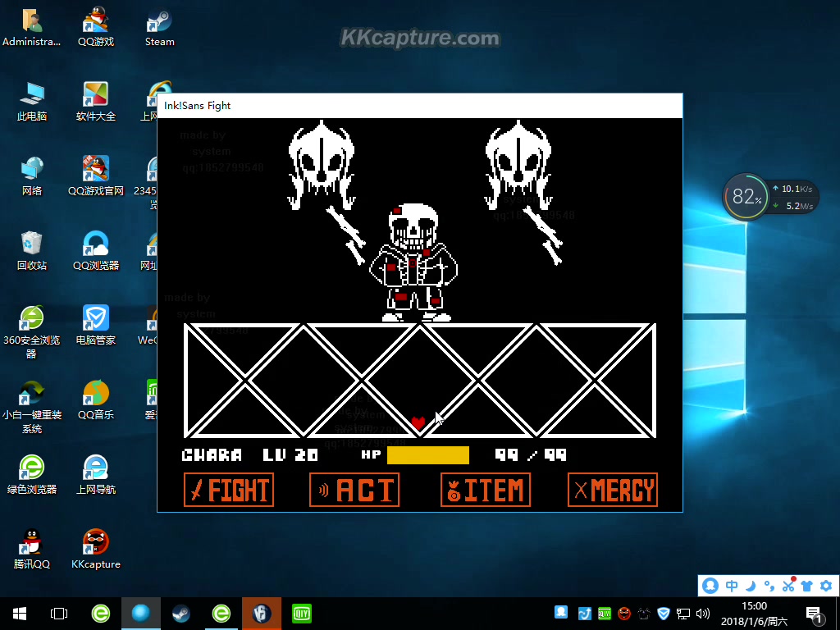Open the volume control in system tray
Image resolution: width=840 pixels, height=630 pixels.
pyautogui.click(x=702, y=614)
